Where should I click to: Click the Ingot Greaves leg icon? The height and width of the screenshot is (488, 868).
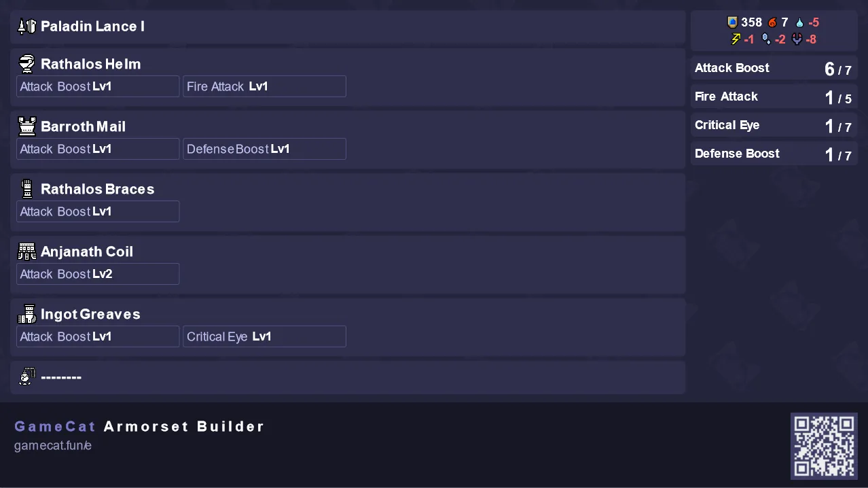[x=26, y=314]
